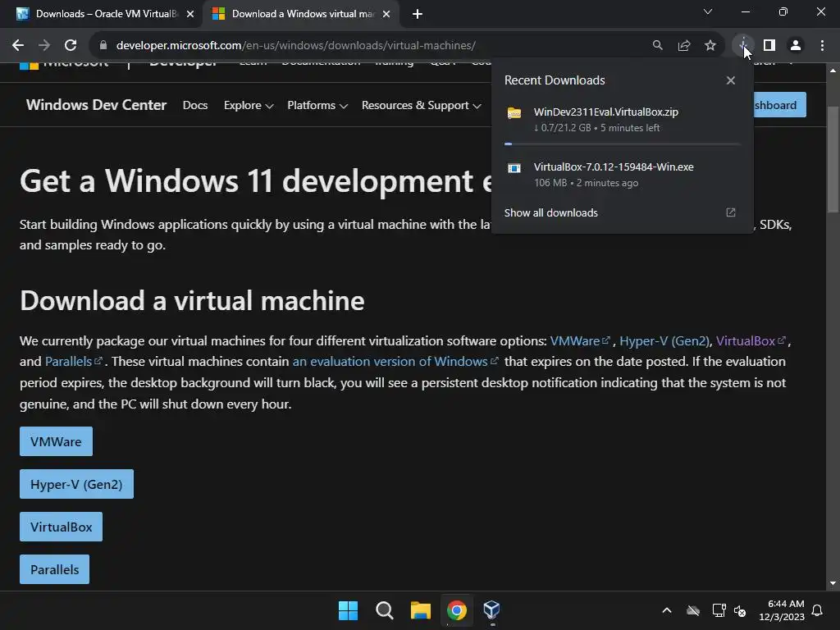
Task: Open the zoom magnifier in address bar
Action: [x=657, y=46]
